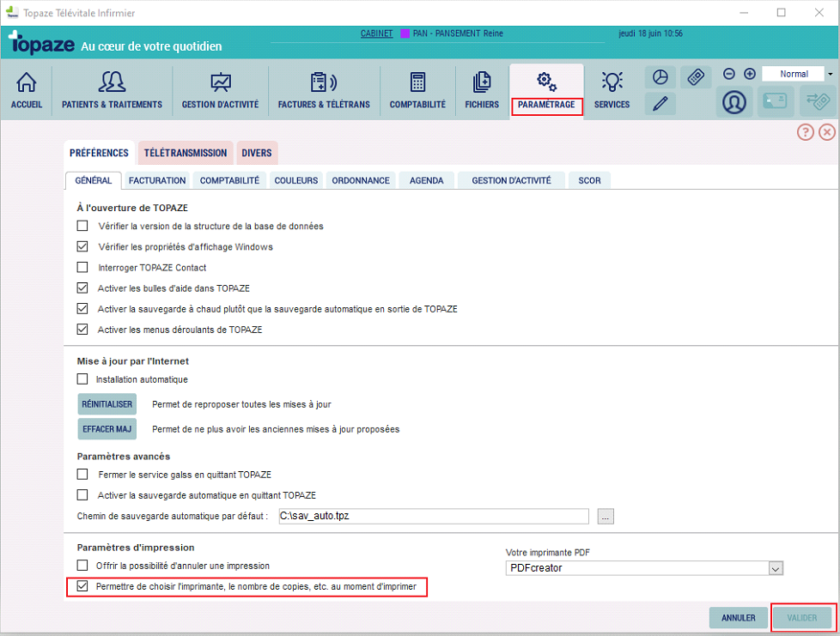The height and width of the screenshot is (636, 840).
Task: Click the bandage icon in toolbar
Action: 696,77
